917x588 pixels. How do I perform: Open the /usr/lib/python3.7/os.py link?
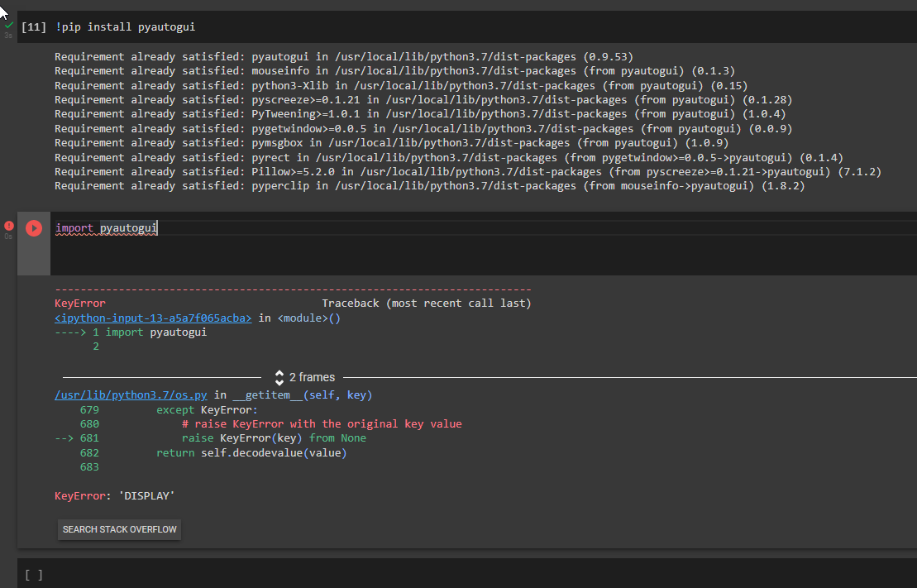pos(131,395)
